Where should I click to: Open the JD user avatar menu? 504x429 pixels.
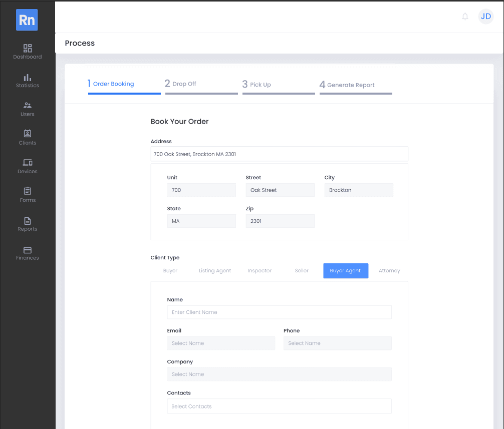[485, 17]
